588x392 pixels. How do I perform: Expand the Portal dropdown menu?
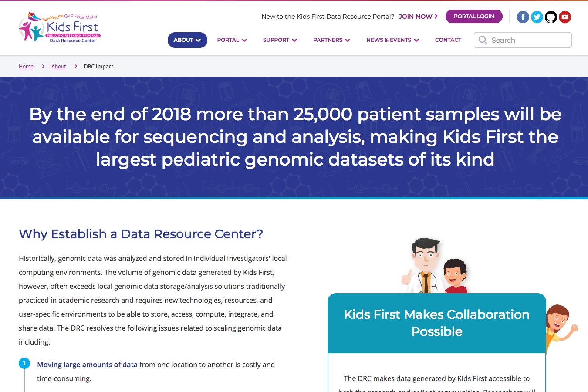tap(232, 40)
